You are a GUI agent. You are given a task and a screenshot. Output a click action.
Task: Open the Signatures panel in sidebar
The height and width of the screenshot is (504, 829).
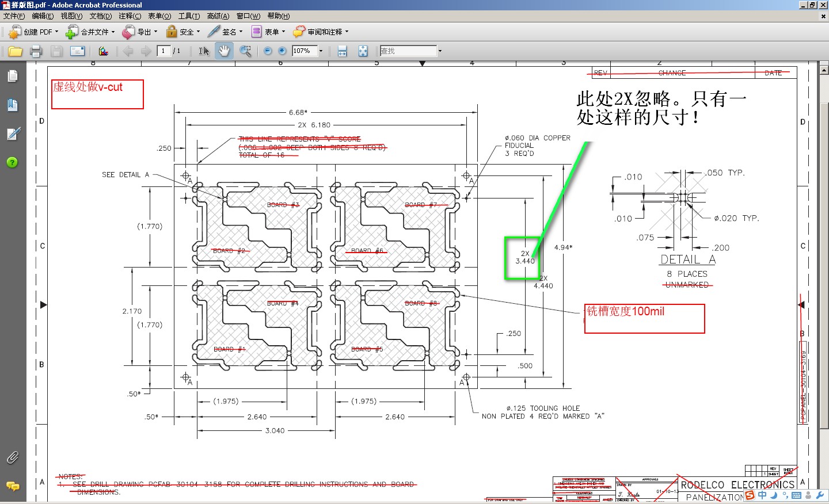click(13, 133)
